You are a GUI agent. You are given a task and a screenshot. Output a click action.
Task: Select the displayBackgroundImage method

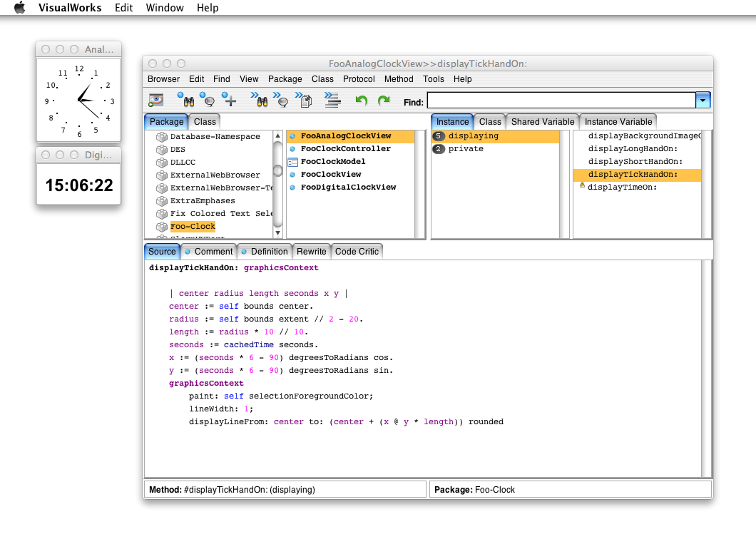pyautogui.click(x=638, y=136)
